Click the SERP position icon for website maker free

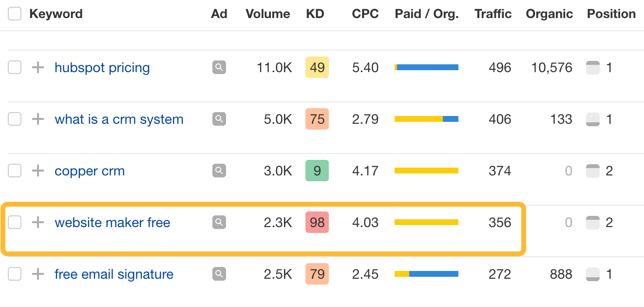(592, 222)
